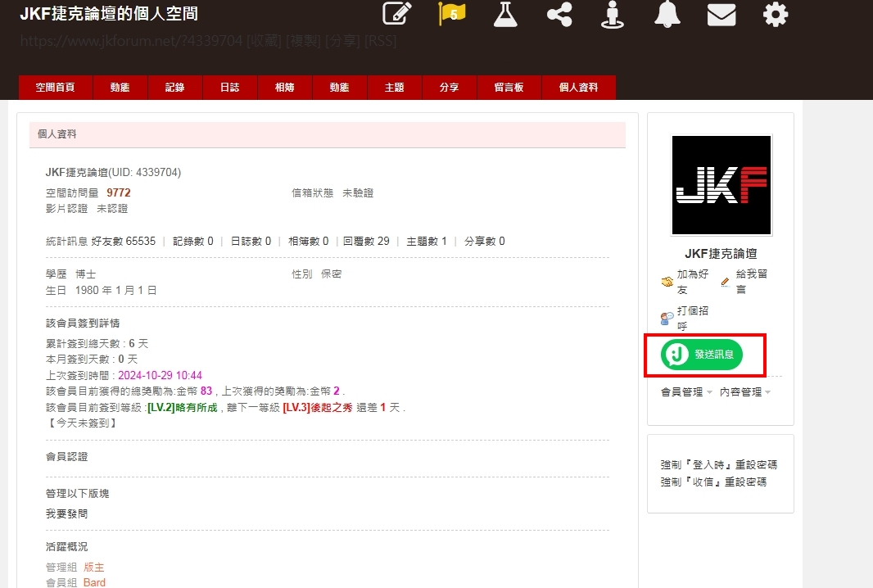Open the 我要發問 board link
Image resolution: width=873 pixels, height=588 pixels.
[x=66, y=514]
